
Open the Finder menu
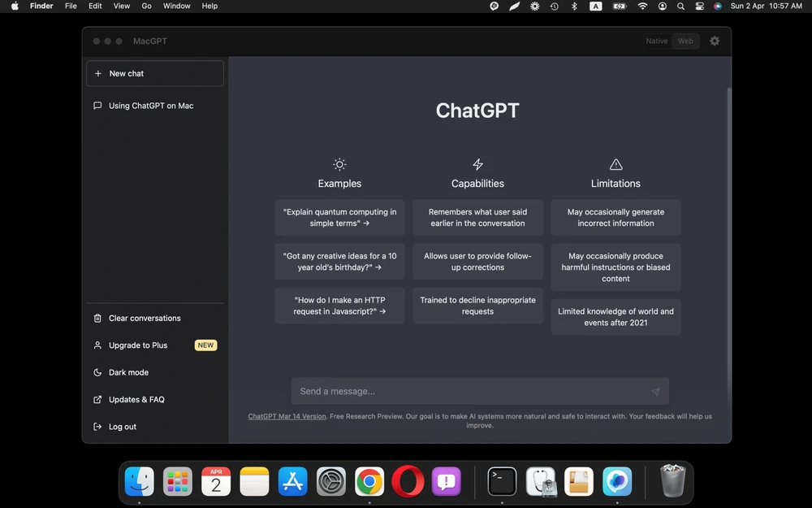click(41, 7)
